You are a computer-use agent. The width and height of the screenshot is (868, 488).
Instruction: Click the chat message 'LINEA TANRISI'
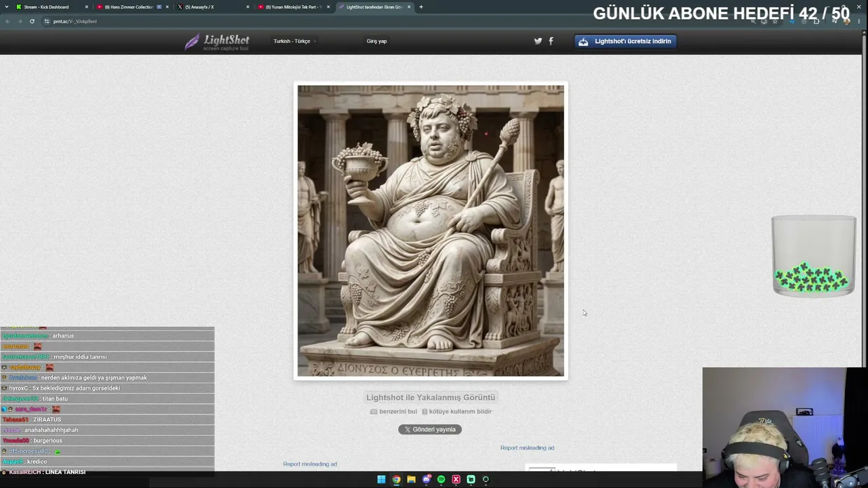[65, 472]
